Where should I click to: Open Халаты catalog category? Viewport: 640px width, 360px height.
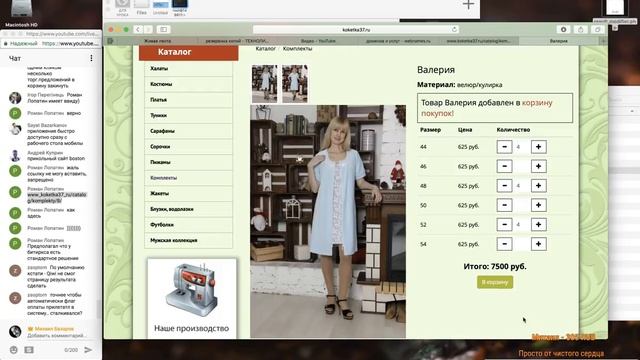[188, 69]
